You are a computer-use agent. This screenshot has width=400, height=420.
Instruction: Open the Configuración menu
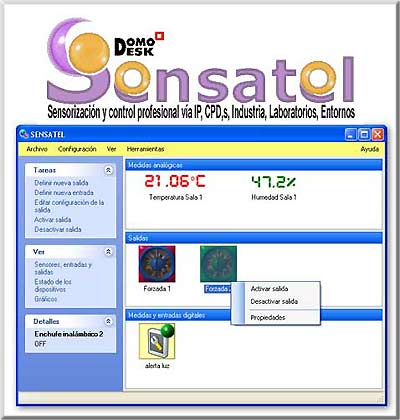77,149
